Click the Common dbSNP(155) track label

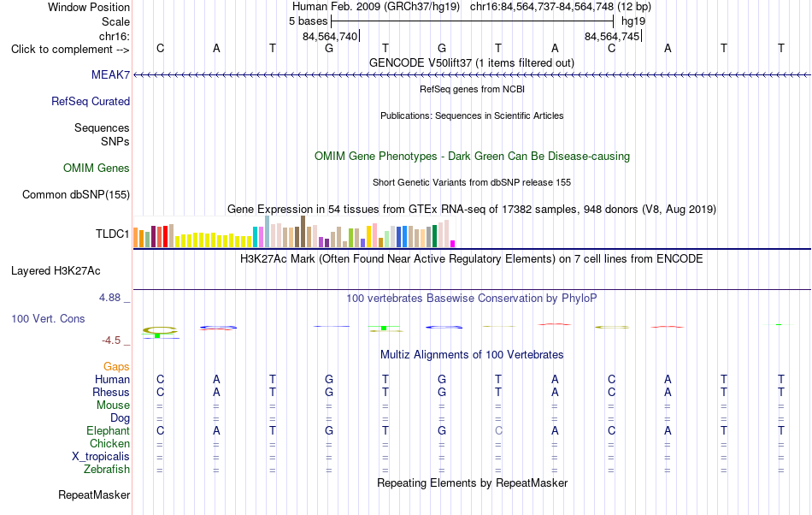tap(75, 195)
